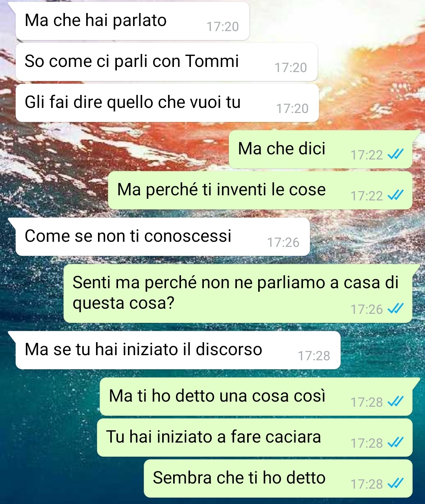Tap the double check on "Tu hai iniziato a fare caciara"
425x504 pixels.
395,443
